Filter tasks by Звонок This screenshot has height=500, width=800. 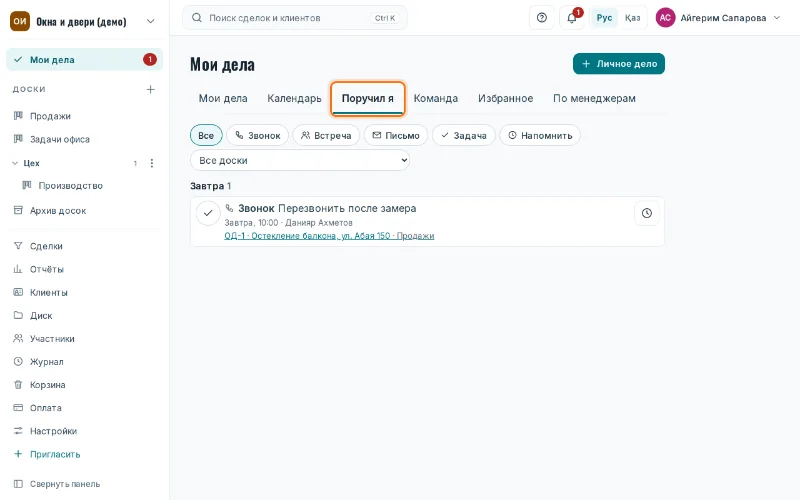258,135
